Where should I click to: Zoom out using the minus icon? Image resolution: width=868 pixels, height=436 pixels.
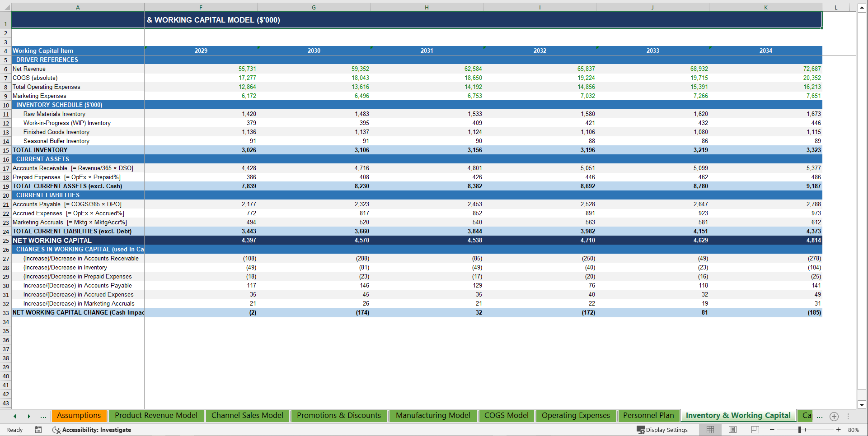(x=771, y=430)
